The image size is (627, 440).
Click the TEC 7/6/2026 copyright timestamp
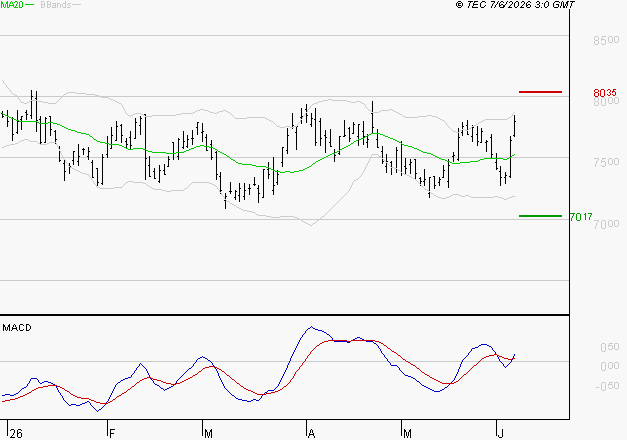pos(515,5)
